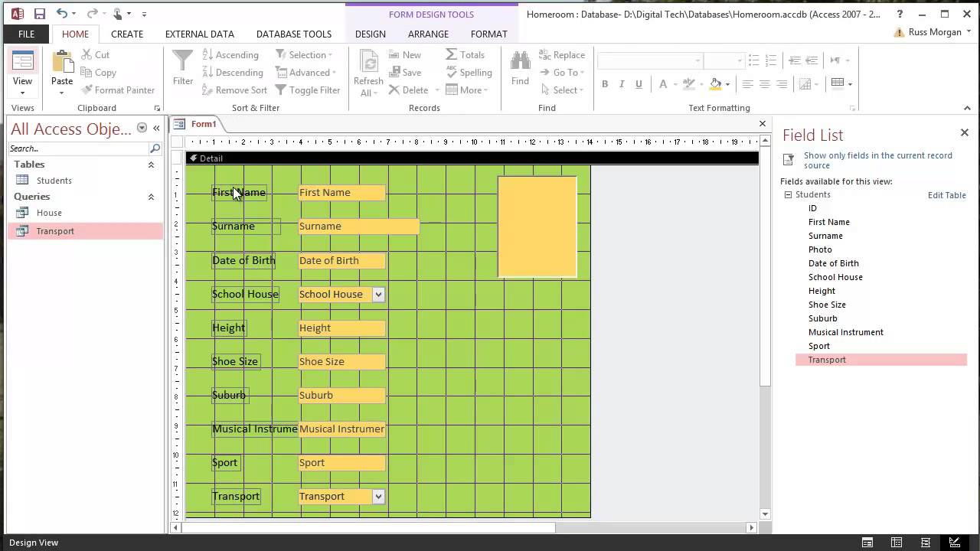The height and width of the screenshot is (551, 980).
Task: Click the Filter funnel icon
Action: pos(183,62)
